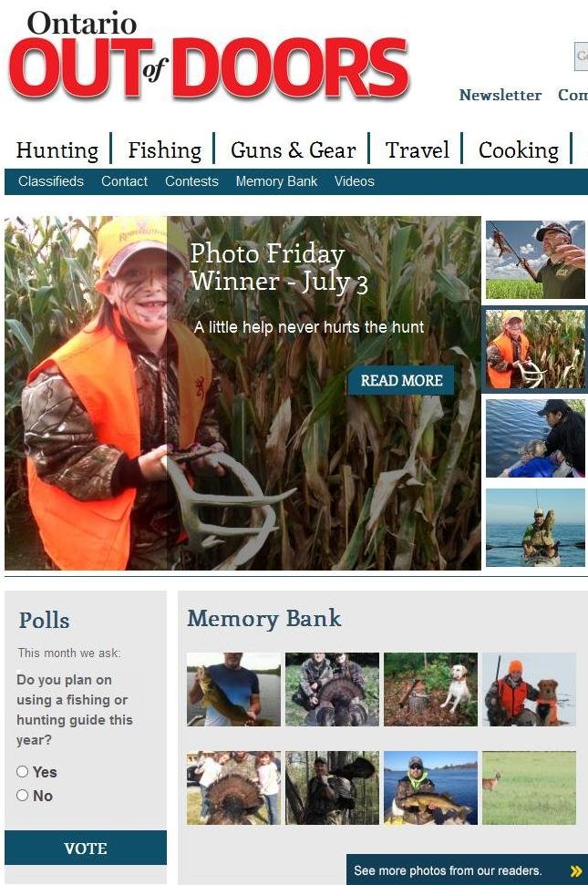Open the Cooking section
The width and height of the screenshot is (588, 885).
pyautogui.click(x=518, y=150)
